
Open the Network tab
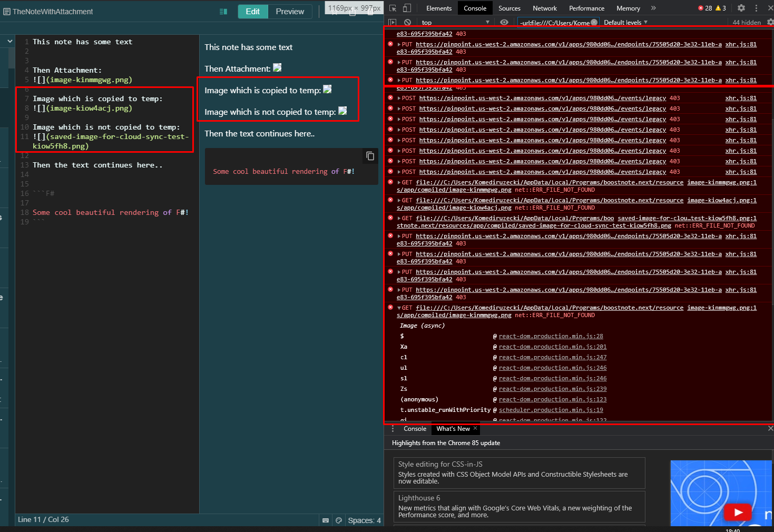545,8
